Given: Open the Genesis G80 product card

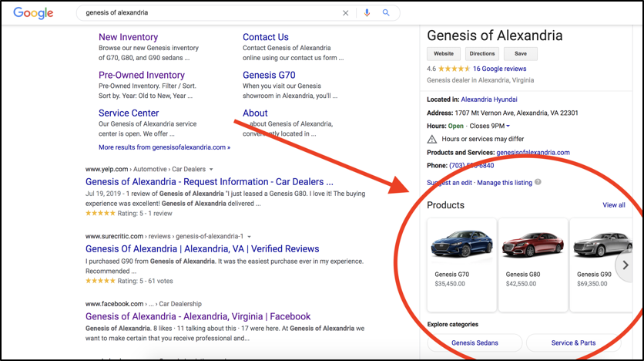Looking at the screenshot, I should (533, 265).
